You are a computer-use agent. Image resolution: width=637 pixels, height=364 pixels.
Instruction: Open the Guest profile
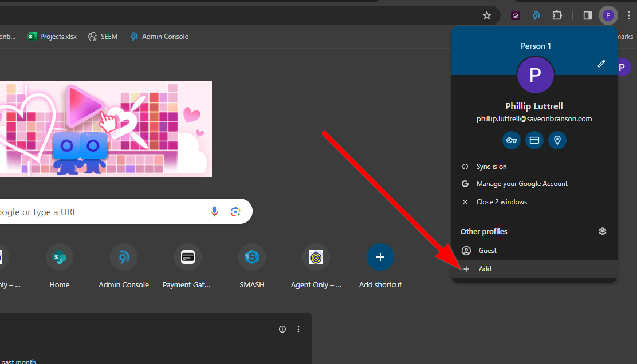click(x=487, y=251)
